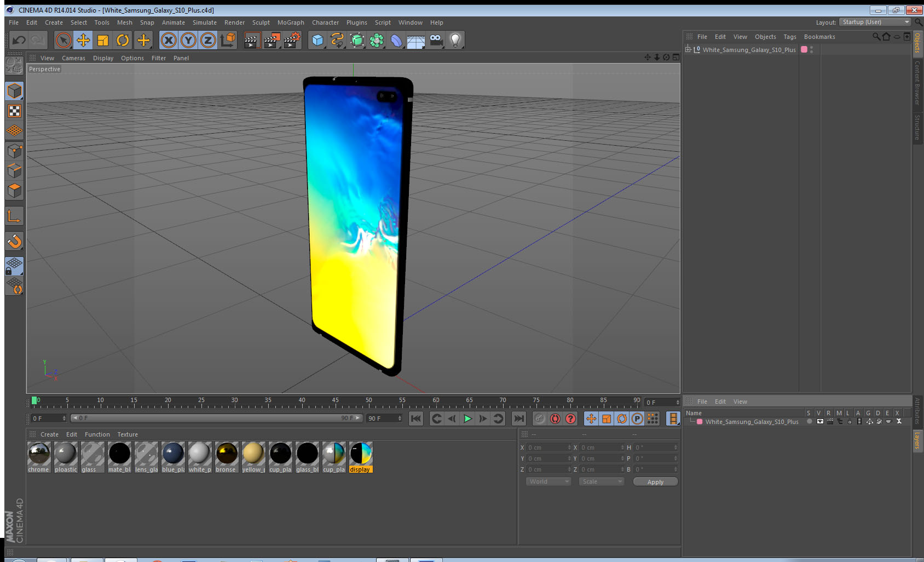Select the Scale tool in top toolbar
Screen dimensions: 924x562
103,40
